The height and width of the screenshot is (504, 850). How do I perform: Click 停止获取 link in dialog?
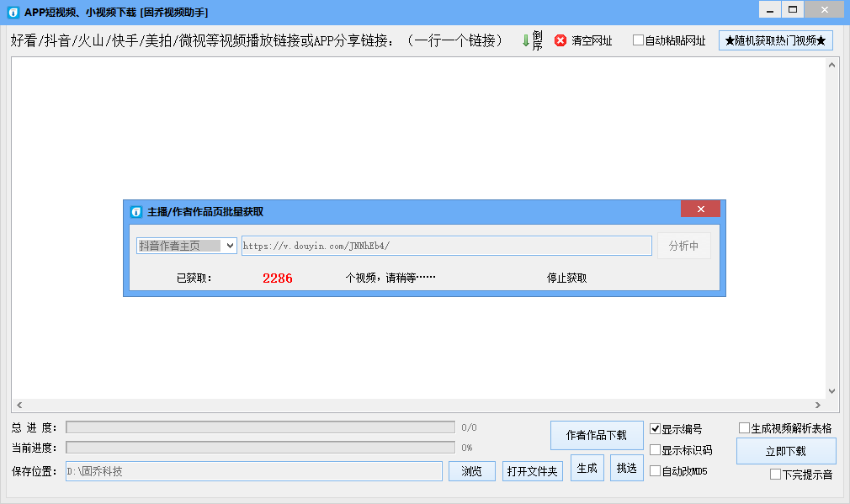566,278
